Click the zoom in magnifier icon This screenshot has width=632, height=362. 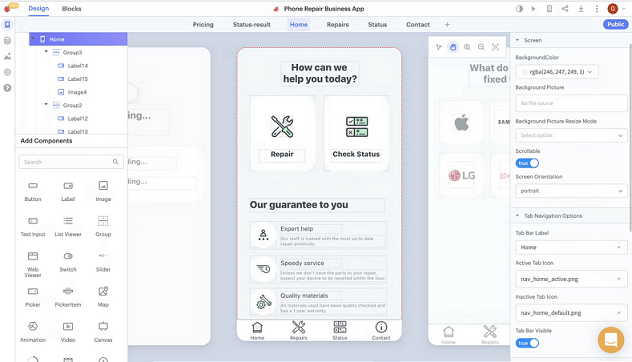[467, 47]
